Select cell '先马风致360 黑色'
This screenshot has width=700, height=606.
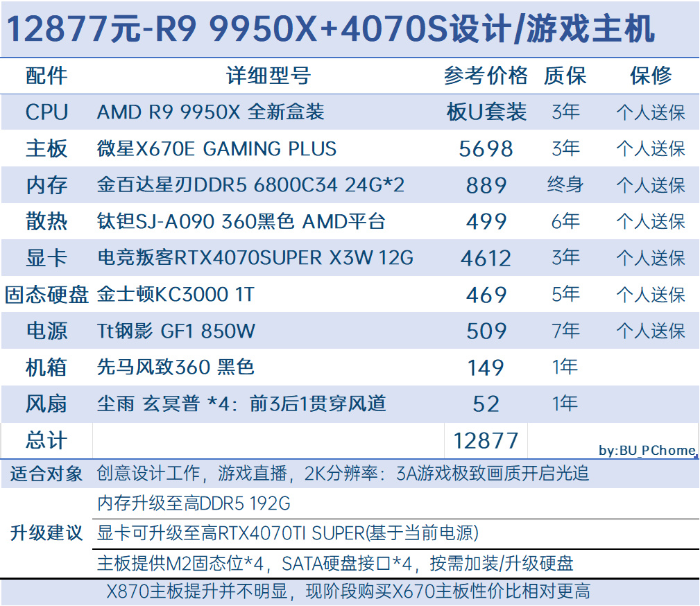pos(176,367)
